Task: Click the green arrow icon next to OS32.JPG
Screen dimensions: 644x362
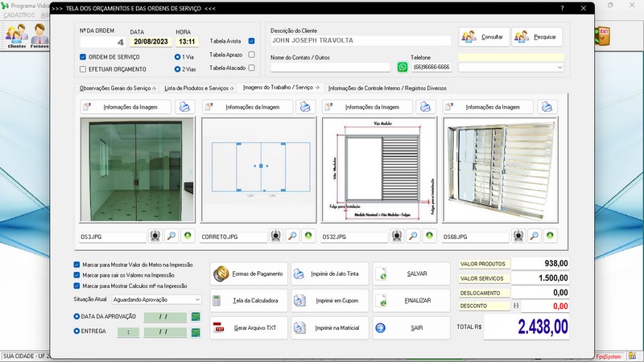Action: click(x=429, y=237)
